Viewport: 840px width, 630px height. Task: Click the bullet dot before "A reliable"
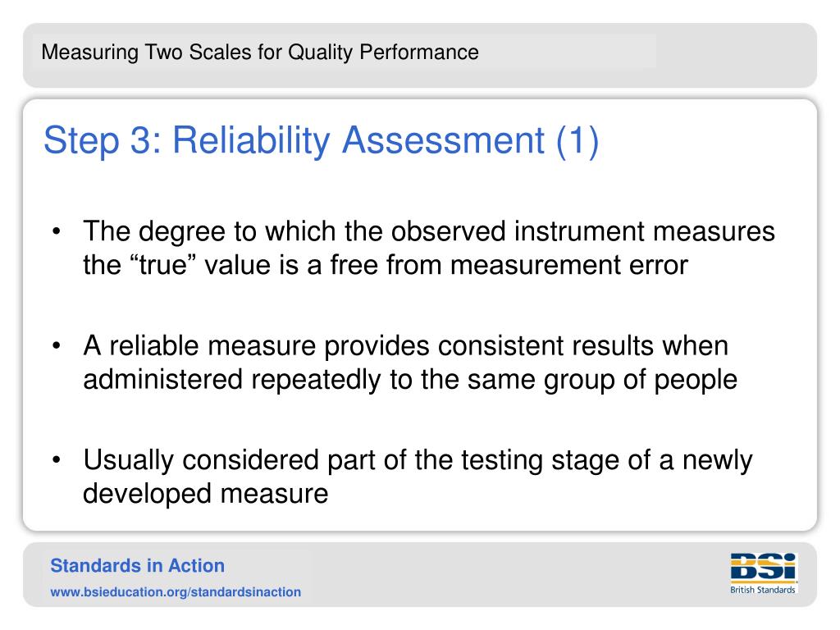click(57, 345)
